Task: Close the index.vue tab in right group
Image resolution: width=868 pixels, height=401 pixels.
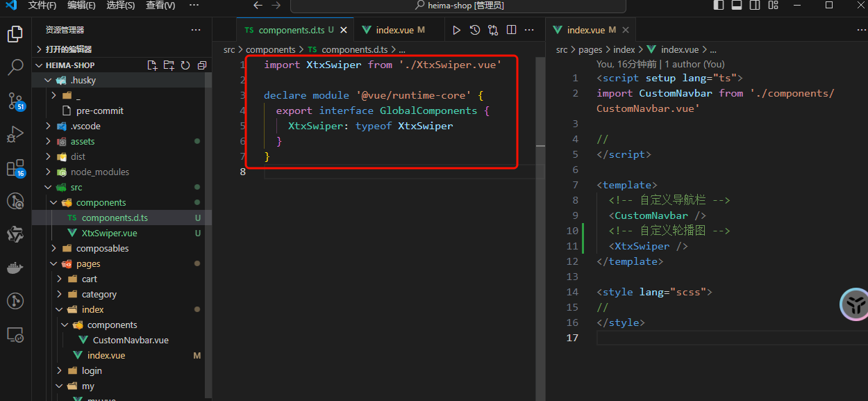Action: click(x=626, y=30)
